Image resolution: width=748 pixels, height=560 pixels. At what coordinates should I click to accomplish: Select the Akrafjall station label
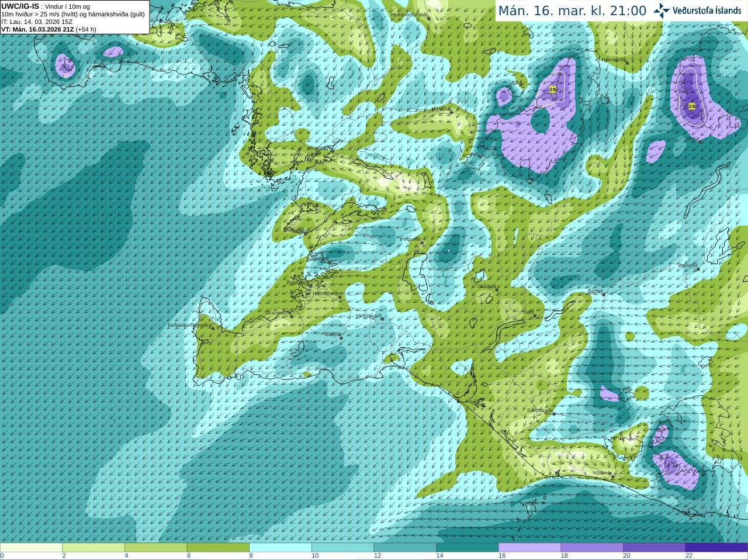(x=295, y=230)
